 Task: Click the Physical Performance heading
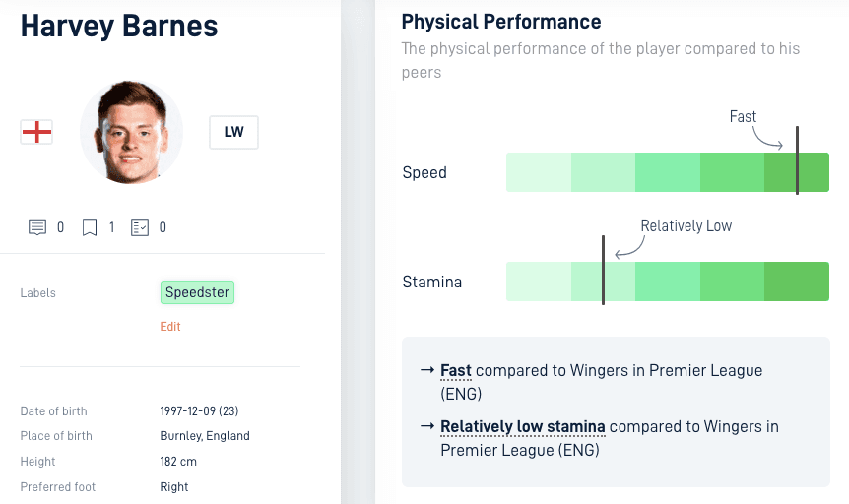coord(501,22)
